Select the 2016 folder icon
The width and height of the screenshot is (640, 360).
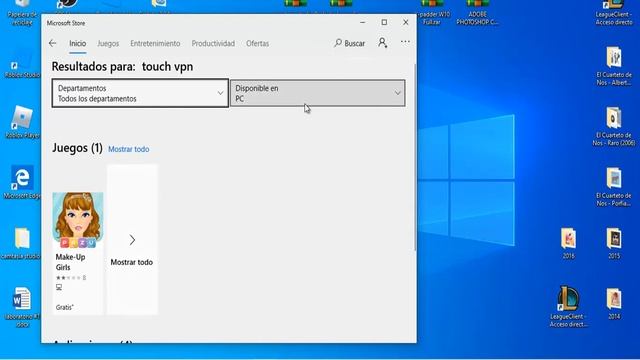point(569,243)
